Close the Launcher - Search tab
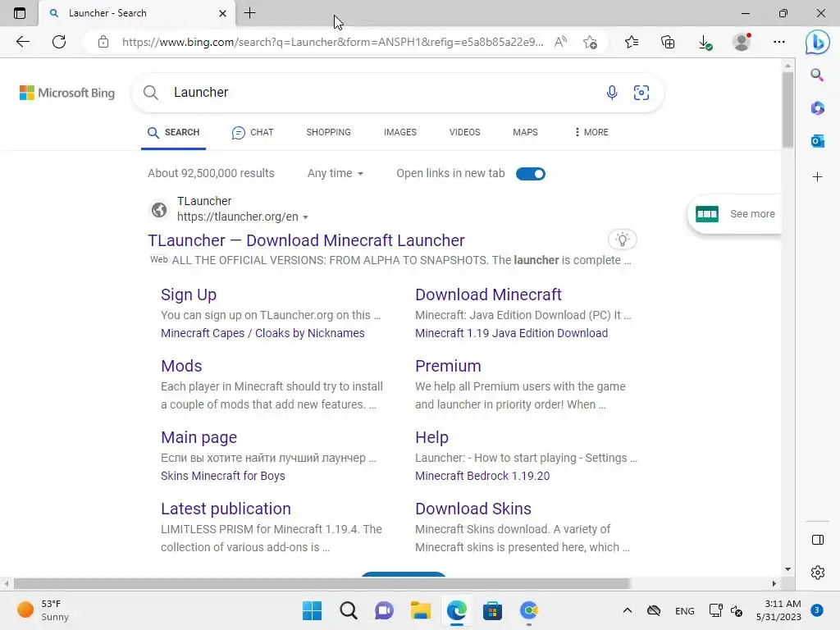This screenshot has height=630, width=840. [x=223, y=13]
